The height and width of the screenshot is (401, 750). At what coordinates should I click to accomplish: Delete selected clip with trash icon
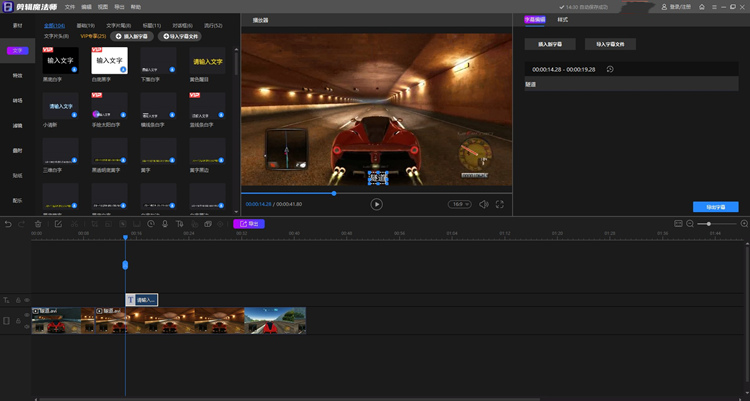coord(38,224)
